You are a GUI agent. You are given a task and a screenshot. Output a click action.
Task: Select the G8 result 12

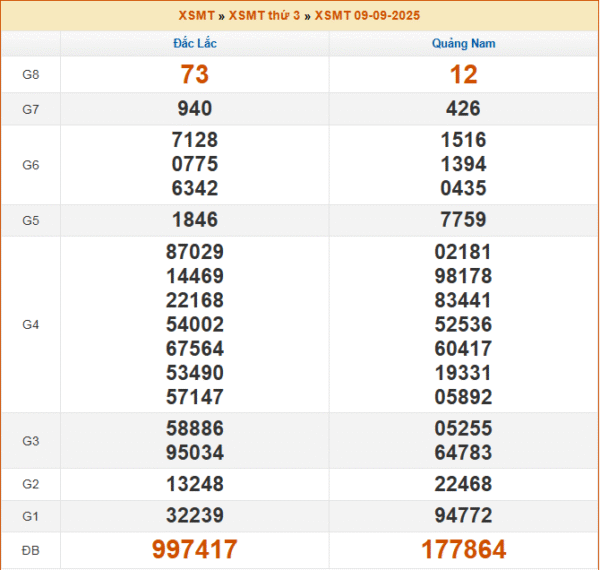pyautogui.click(x=463, y=74)
